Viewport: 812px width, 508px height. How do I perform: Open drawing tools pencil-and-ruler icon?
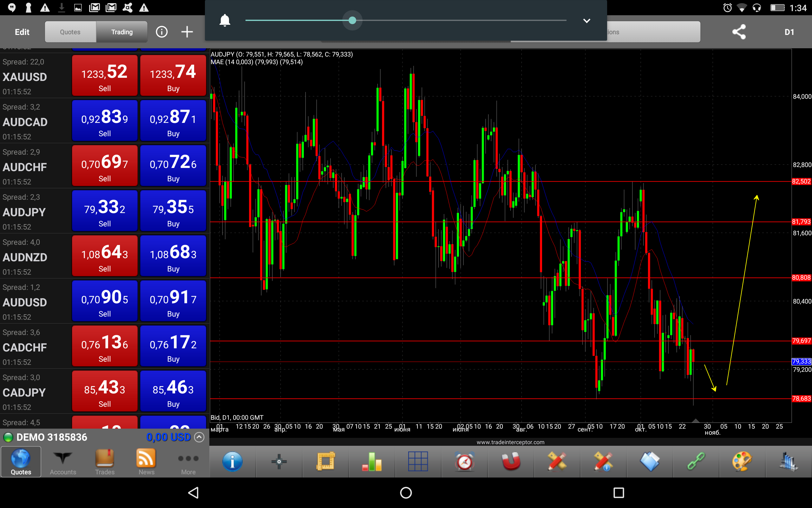(557, 461)
